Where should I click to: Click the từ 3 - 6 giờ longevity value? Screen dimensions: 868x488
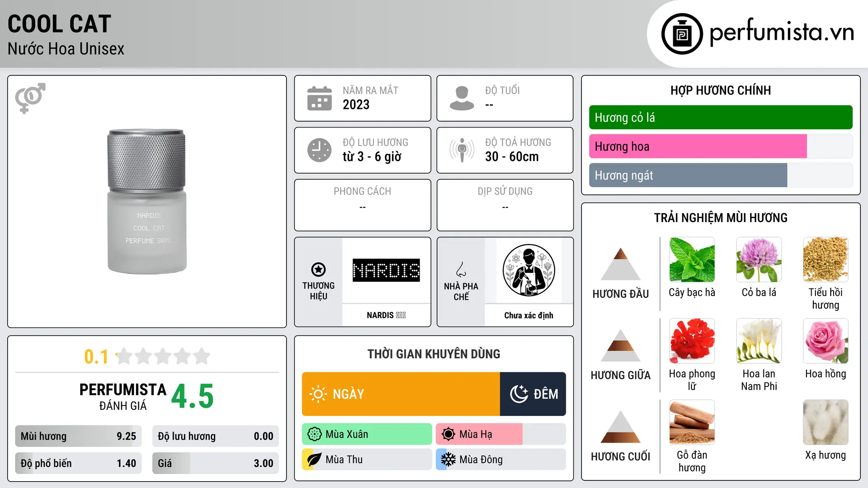pos(372,157)
